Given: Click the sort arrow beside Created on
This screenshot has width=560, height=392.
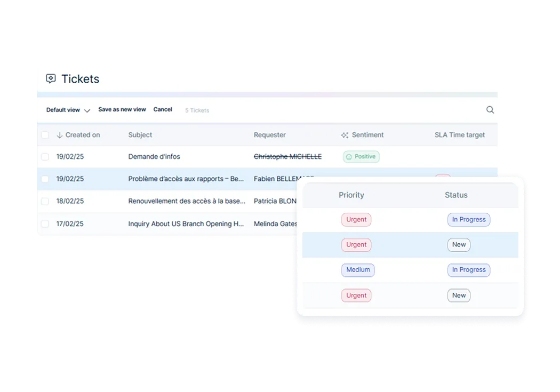Looking at the screenshot, I should pyautogui.click(x=60, y=135).
